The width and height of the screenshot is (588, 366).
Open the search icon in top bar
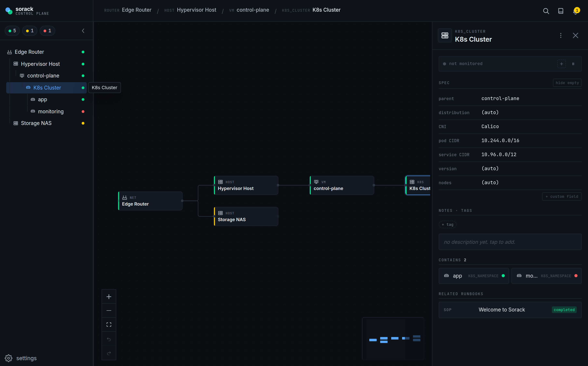546,11
